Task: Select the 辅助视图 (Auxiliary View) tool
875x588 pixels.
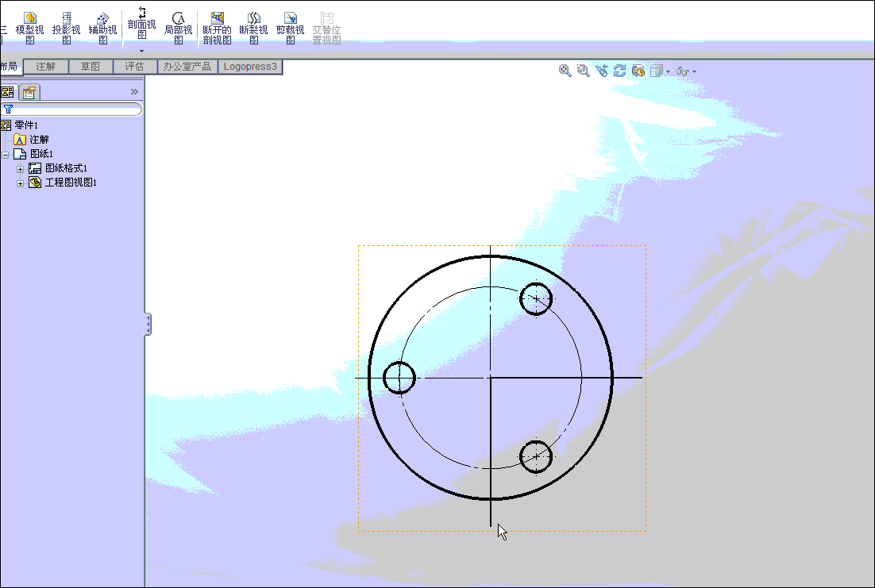Action: pyautogui.click(x=102, y=28)
